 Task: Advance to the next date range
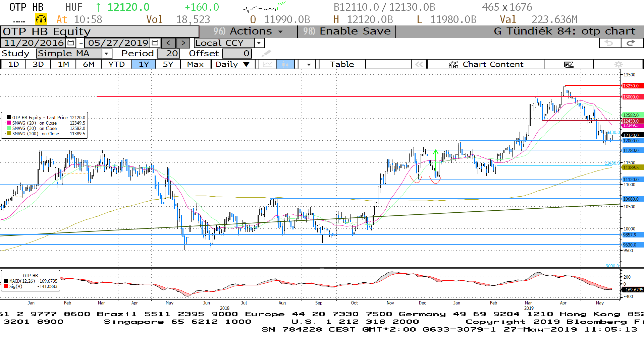183,43
